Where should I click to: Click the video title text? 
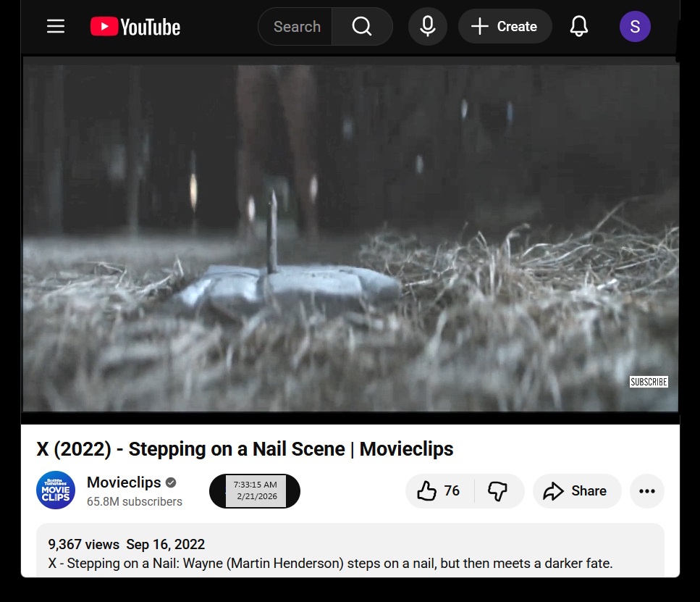(x=245, y=449)
